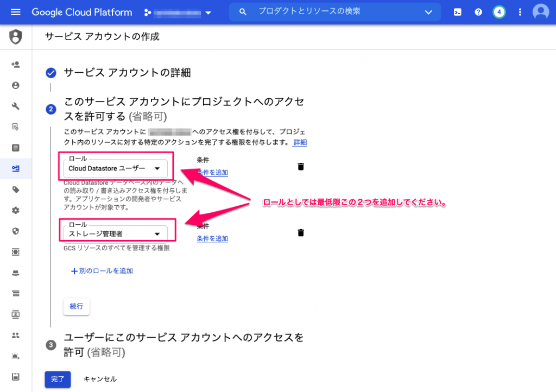
Task: Expand completed step サービス アカウントの詳細
Action: [127, 73]
